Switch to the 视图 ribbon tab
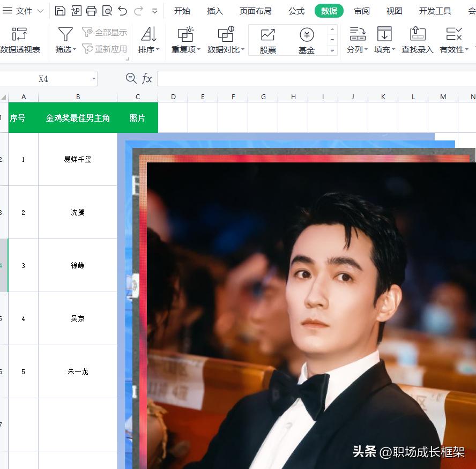The image size is (476, 469). (394, 10)
